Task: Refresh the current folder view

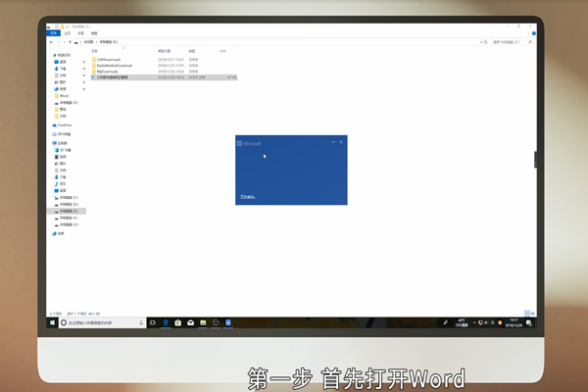Action: click(486, 42)
